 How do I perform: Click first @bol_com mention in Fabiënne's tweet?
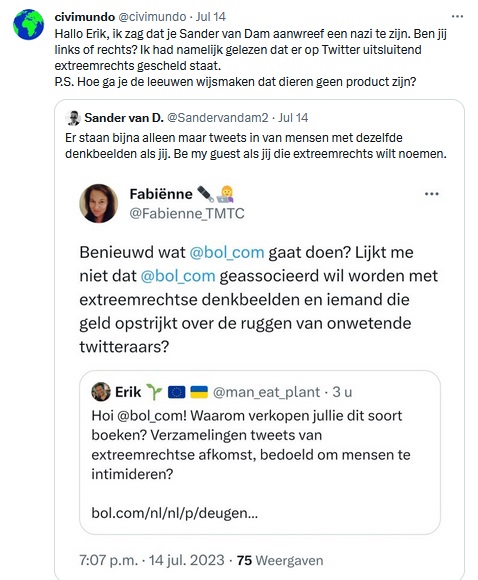(227, 253)
